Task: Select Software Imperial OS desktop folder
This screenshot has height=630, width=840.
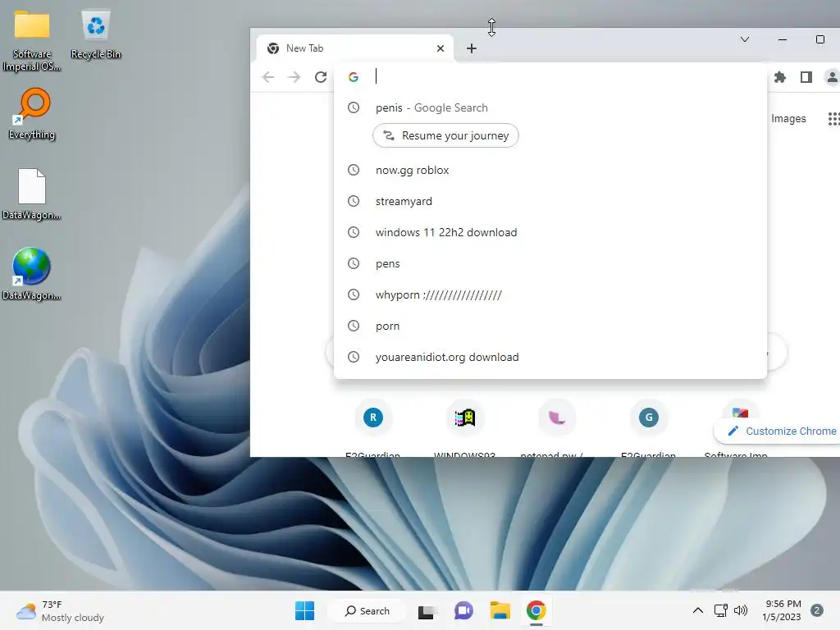Action: coord(32,41)
